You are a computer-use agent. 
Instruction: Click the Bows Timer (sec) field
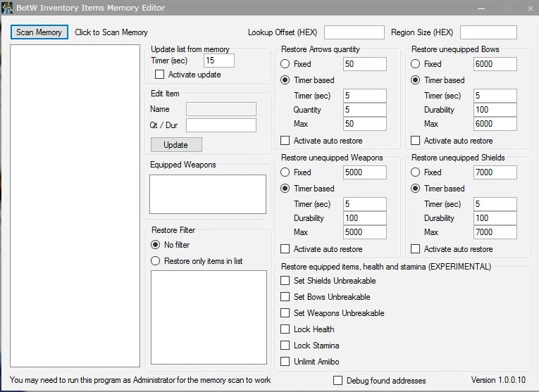[495, 96]
